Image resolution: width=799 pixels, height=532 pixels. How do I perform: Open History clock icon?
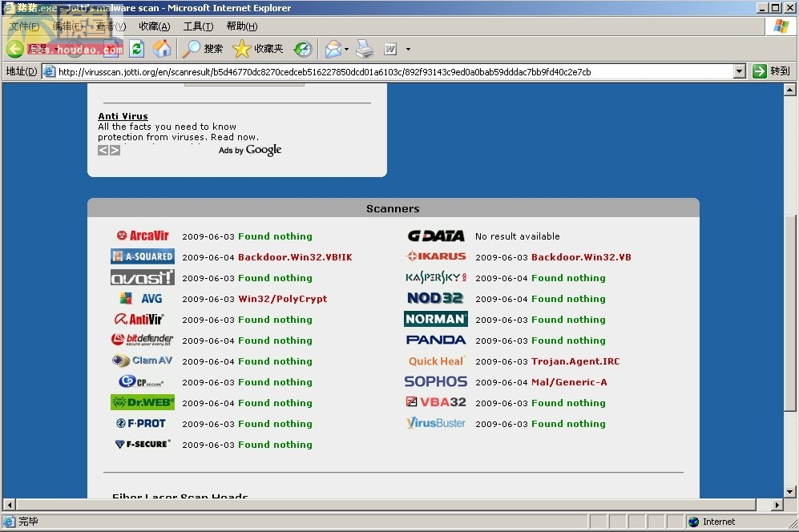coord(303,49)
